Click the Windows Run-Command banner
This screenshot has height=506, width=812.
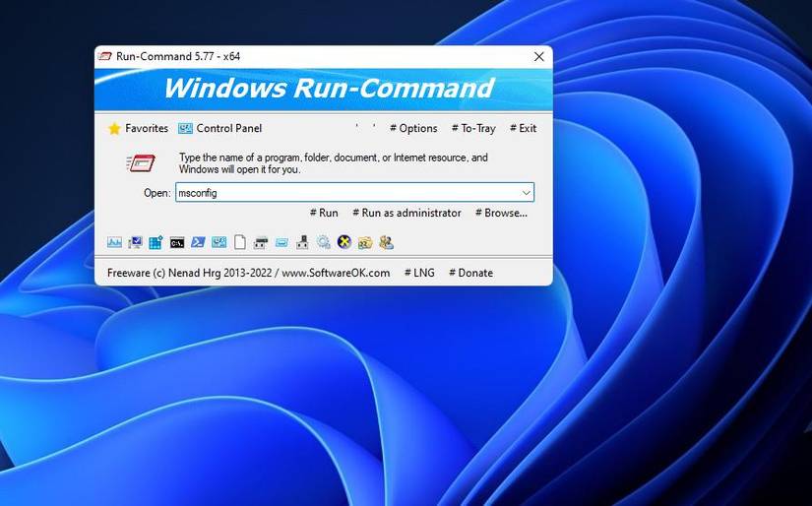[x=324, y=89]
